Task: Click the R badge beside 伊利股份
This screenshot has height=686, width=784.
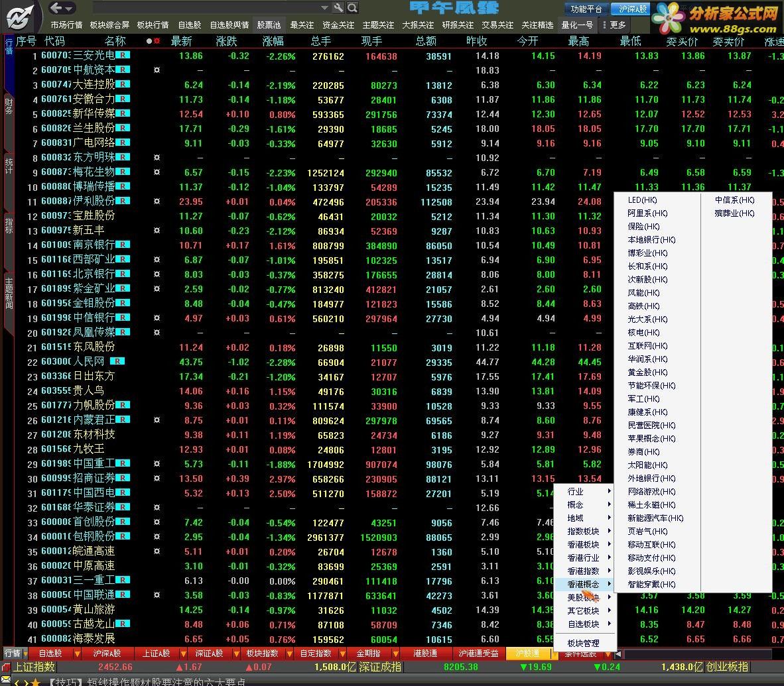Action: [123, 201]
